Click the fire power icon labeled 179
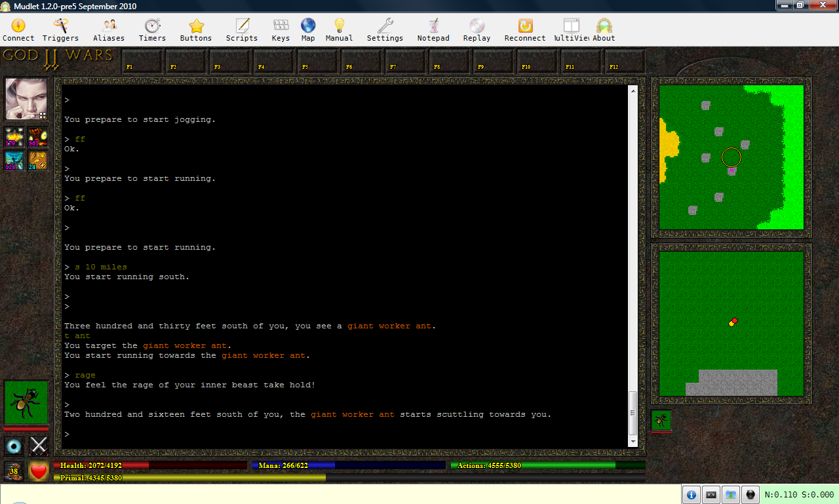Viewport: 839px width, 504px height. (14, 136)
